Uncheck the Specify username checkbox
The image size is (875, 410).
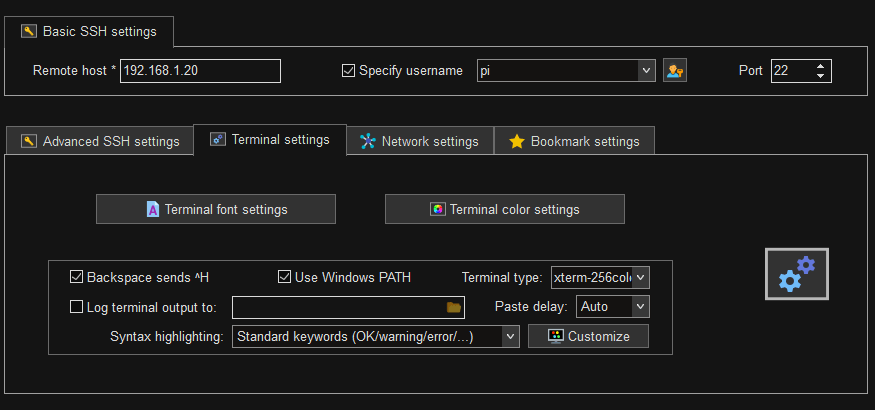click(x=349, y=71)
